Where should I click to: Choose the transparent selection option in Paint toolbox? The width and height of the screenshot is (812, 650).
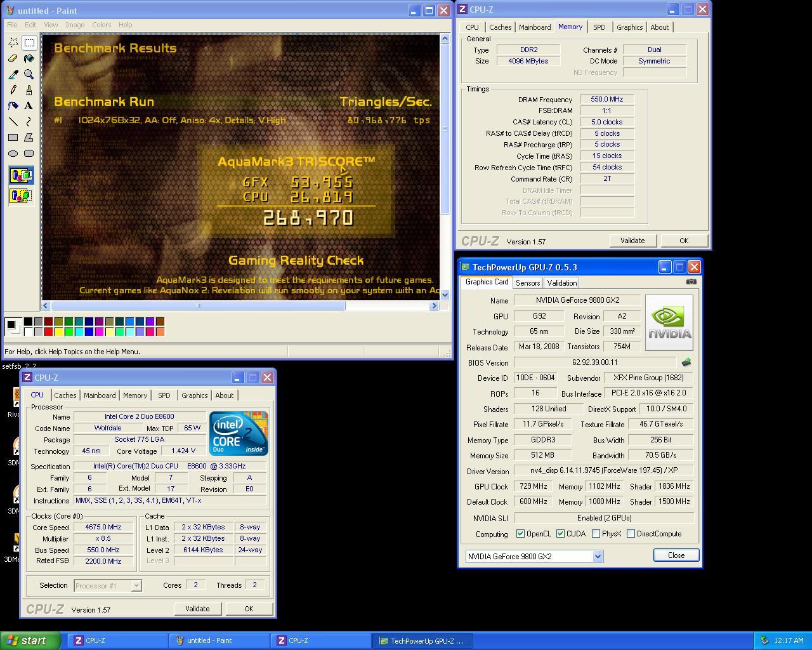(21, 196)
